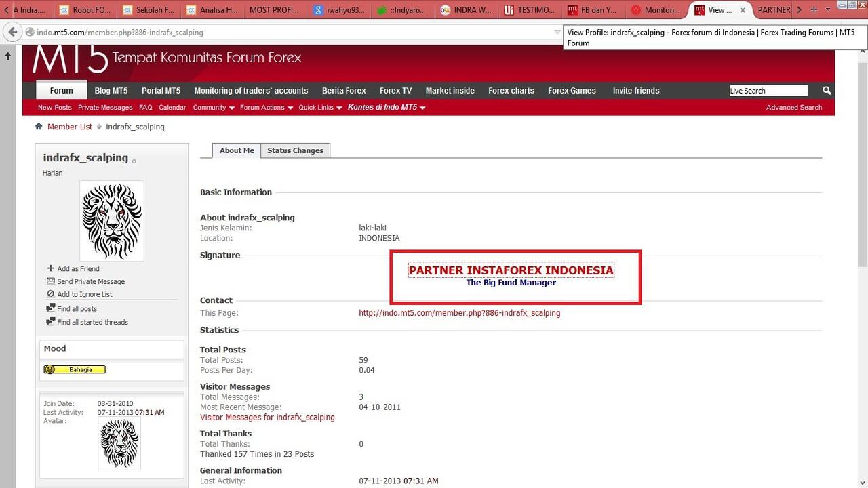Switch to the About Me tab

pyautogui.click(x=237, y=150)
